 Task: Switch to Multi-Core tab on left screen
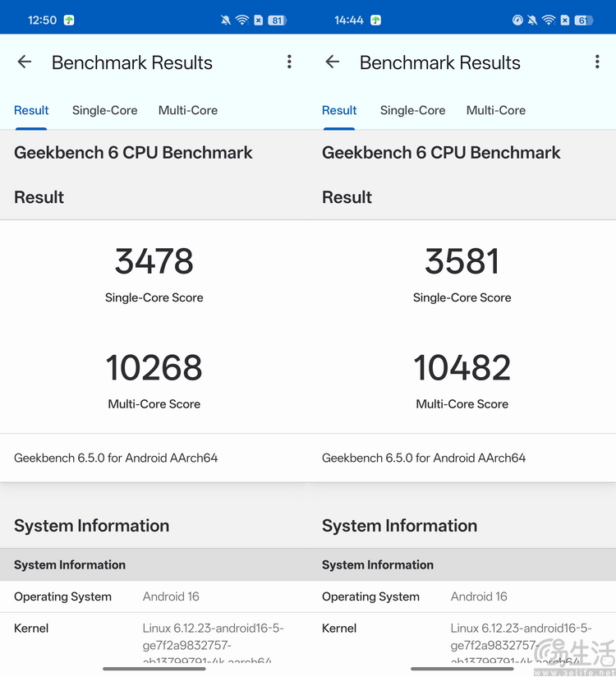(x=188, y=110)
